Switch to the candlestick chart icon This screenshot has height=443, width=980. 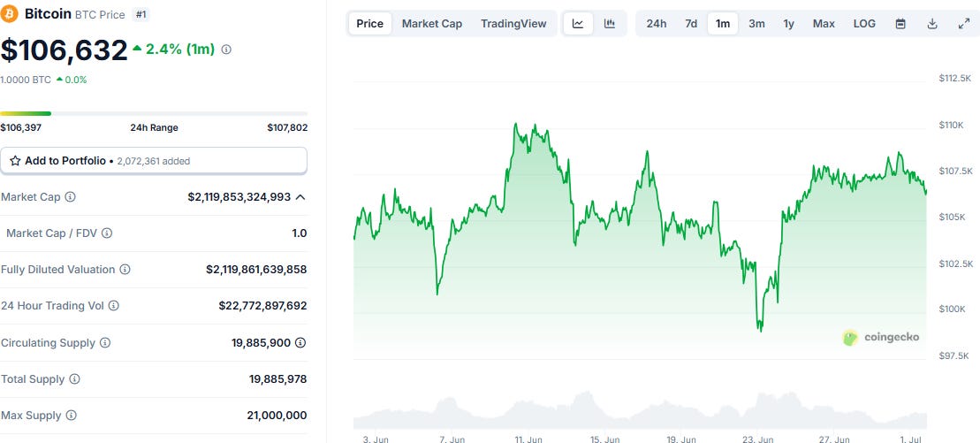tap(610, 24)
